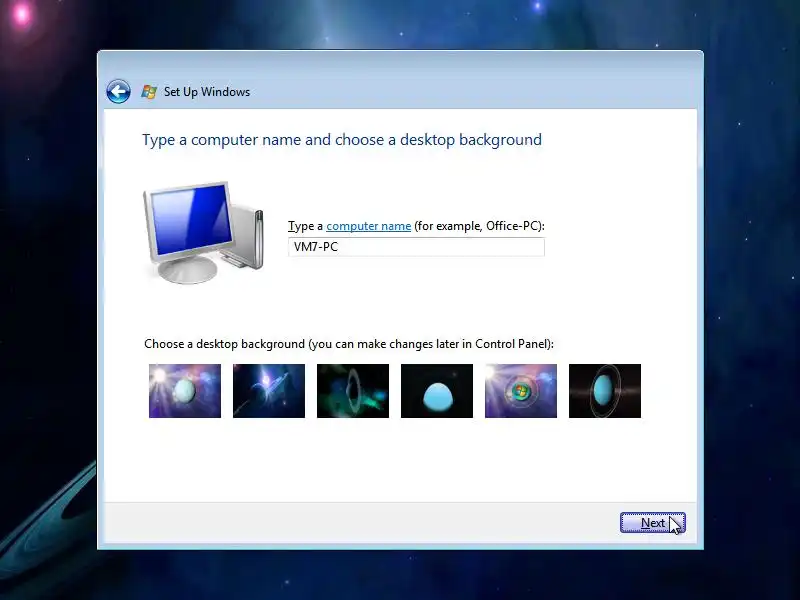
Task: Pick the sixth background with teal ringed planet
Action: [x=605, y=391]
